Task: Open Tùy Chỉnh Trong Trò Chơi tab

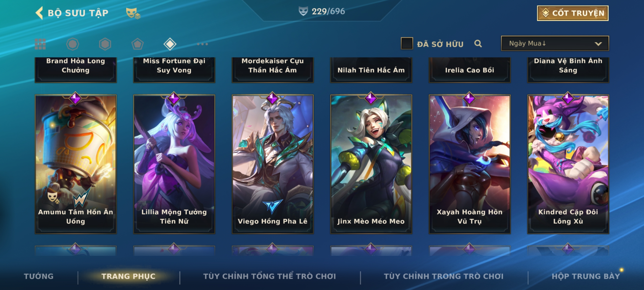Action: pos(444,276)
